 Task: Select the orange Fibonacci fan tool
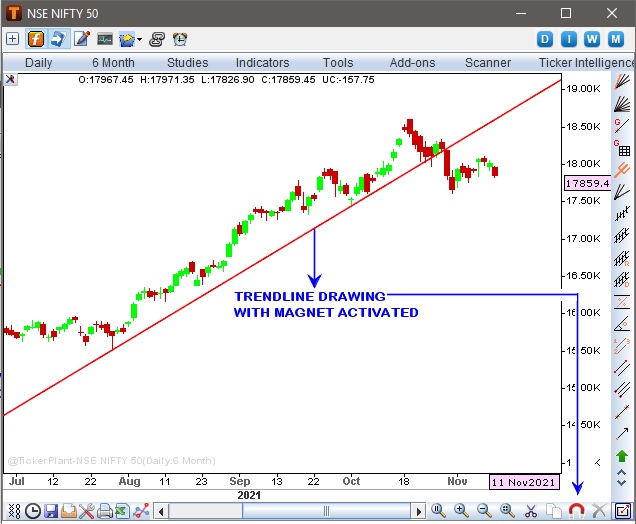(622, 82)
